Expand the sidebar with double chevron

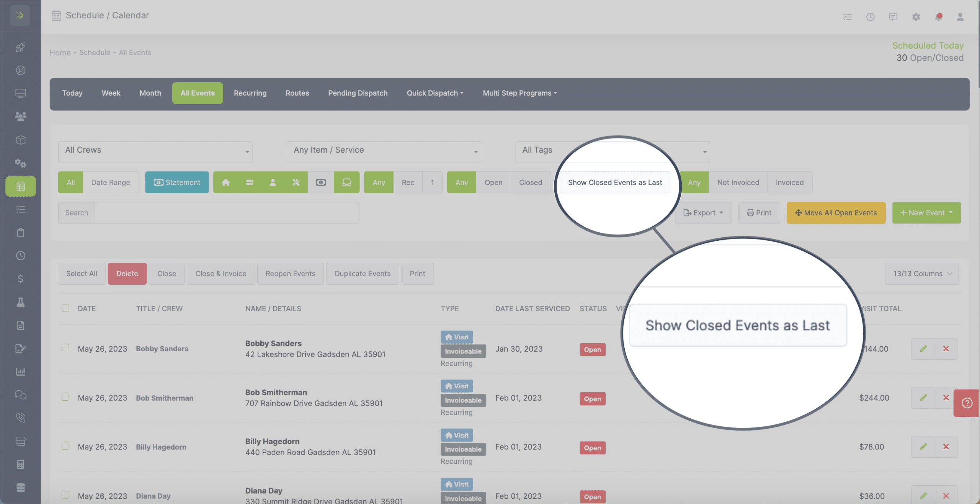[x=20, y=15]
